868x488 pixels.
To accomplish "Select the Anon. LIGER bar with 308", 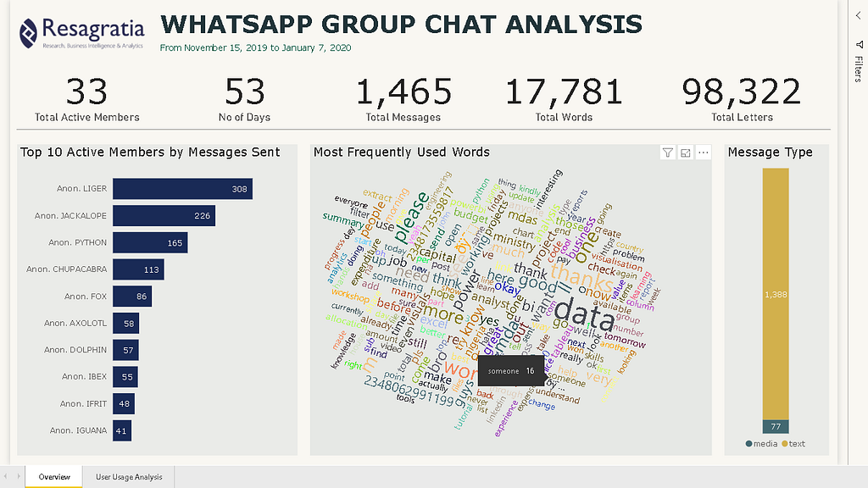I will (x=183, y=189).
